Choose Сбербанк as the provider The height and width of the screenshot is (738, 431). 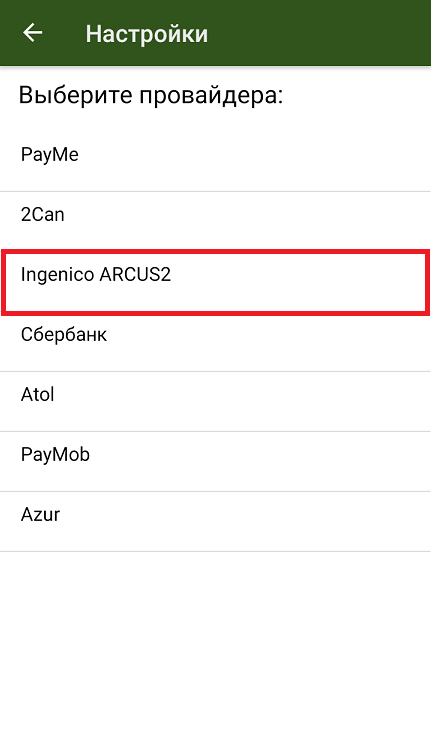point(216,341)
